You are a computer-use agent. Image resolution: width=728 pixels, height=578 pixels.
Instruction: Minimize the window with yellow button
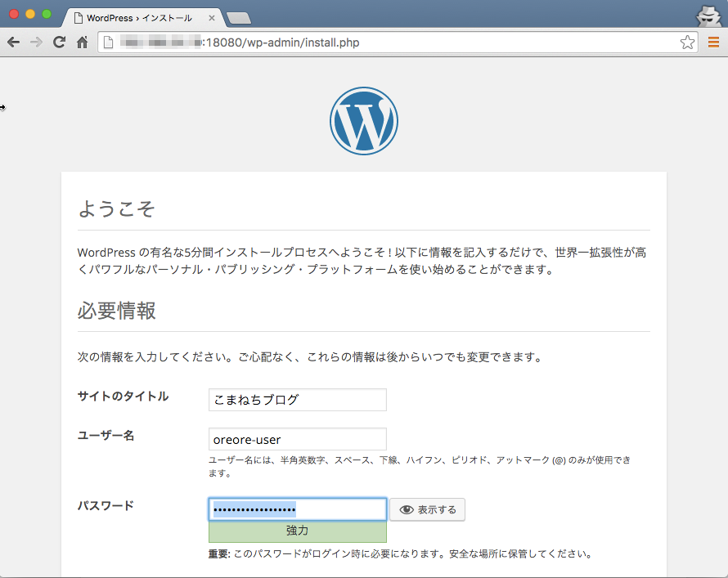click(30, 14)
